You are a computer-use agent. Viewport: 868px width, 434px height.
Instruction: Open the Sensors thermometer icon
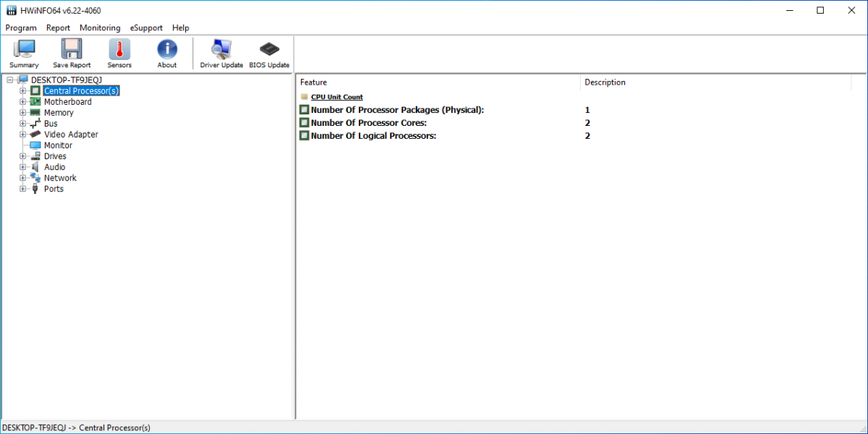119,49
